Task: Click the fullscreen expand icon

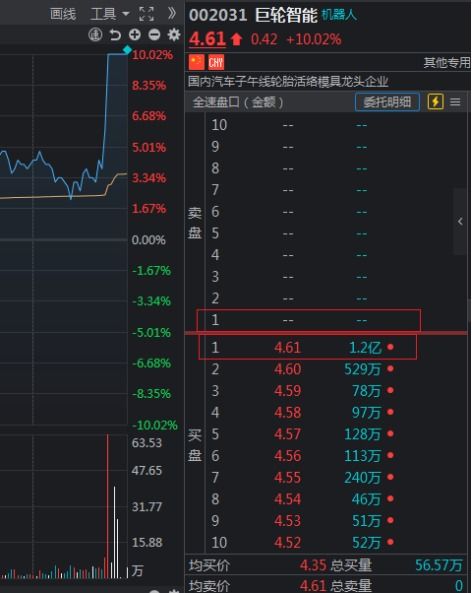Action: pyautogui.click(x=146, y=14)
